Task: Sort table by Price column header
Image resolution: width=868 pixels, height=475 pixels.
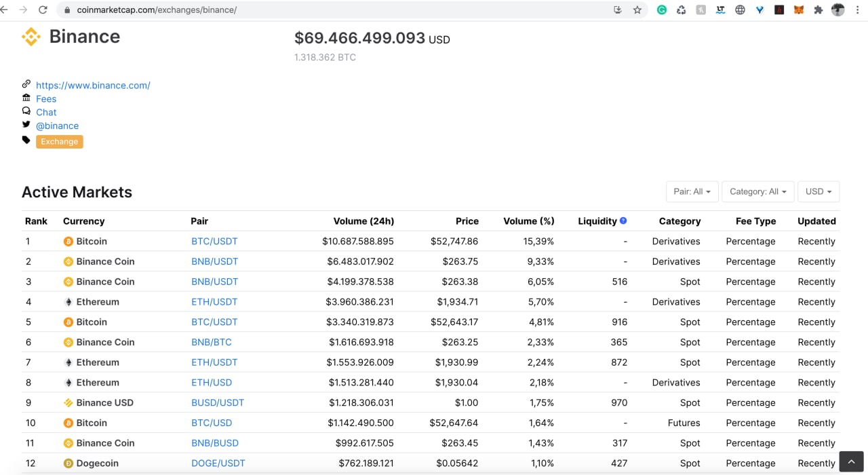Action: click(467, 221)
